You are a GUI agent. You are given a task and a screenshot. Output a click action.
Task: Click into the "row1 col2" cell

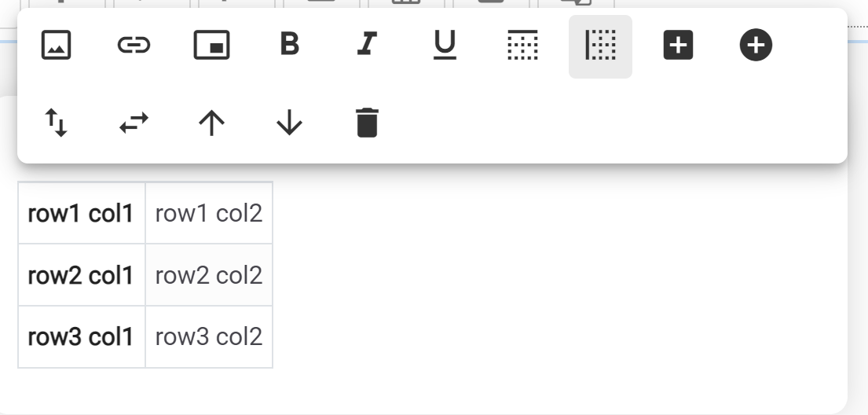209,213
